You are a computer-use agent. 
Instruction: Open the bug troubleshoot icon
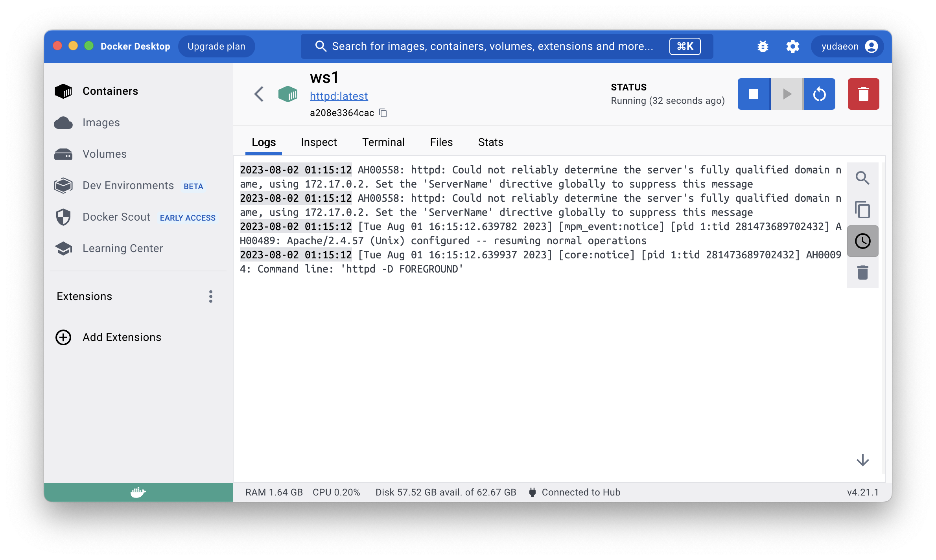(x=763, y=46)
